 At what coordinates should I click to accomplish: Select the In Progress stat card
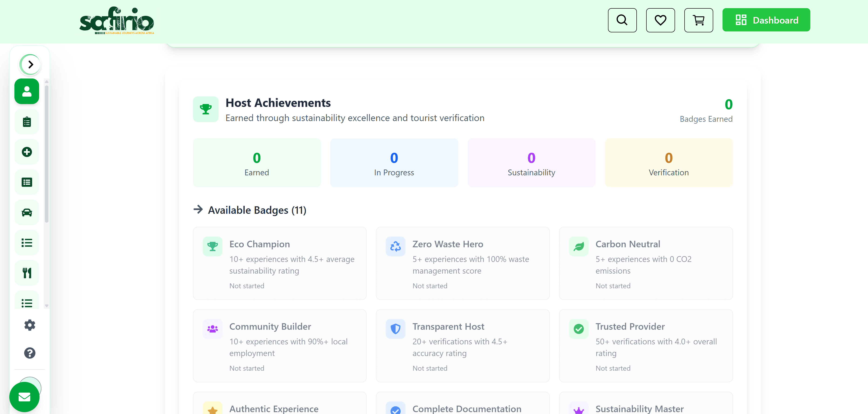pyautogui.click(x=394, y=163)
